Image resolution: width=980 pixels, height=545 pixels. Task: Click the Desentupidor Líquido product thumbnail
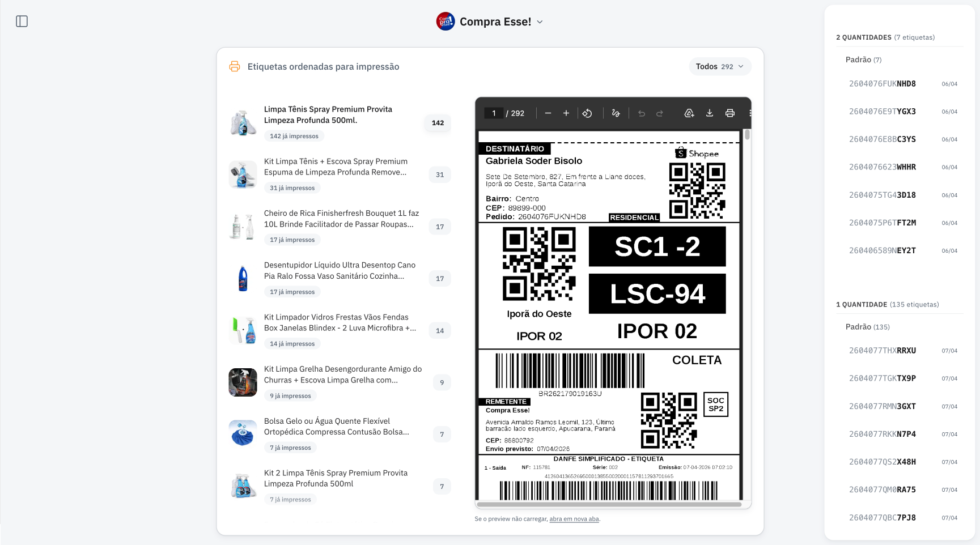click(x=243, y=278)
